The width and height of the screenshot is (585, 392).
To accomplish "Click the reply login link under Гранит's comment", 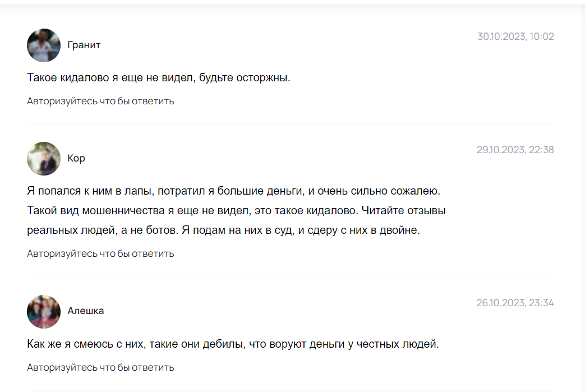I will (100, 101).
